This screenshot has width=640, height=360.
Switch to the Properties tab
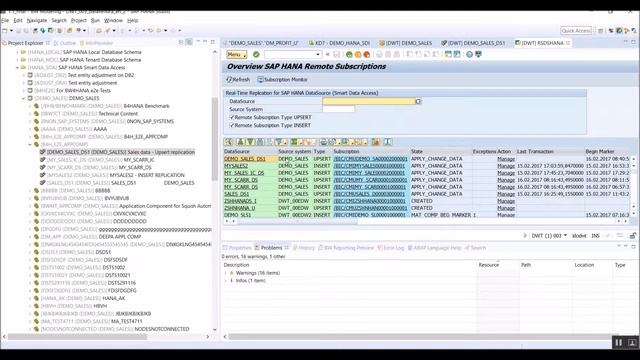pos(237,248)
